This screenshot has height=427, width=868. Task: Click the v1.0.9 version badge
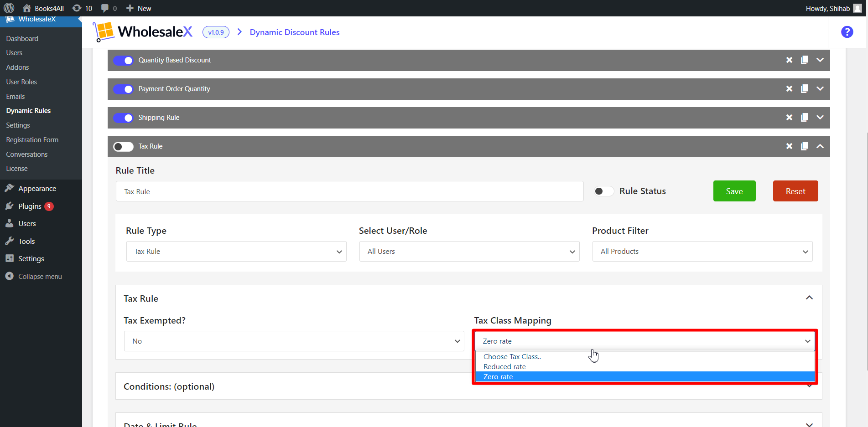[x=216, y=32]
